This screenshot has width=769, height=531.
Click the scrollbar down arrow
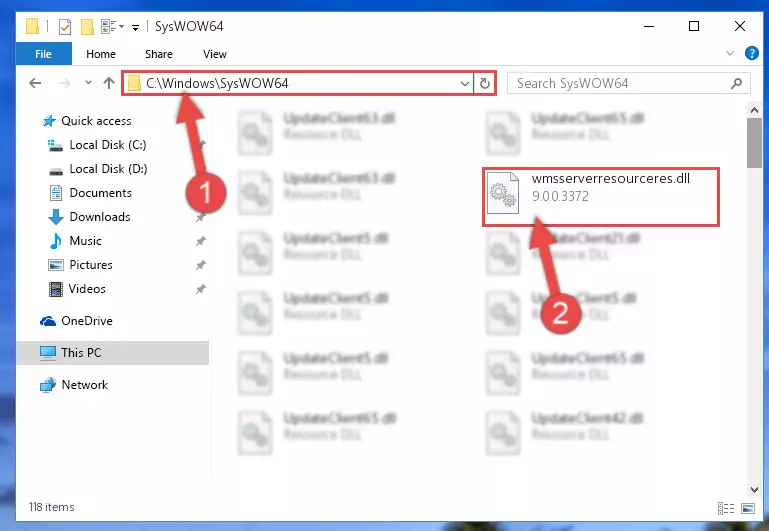(x=754, y=489)
